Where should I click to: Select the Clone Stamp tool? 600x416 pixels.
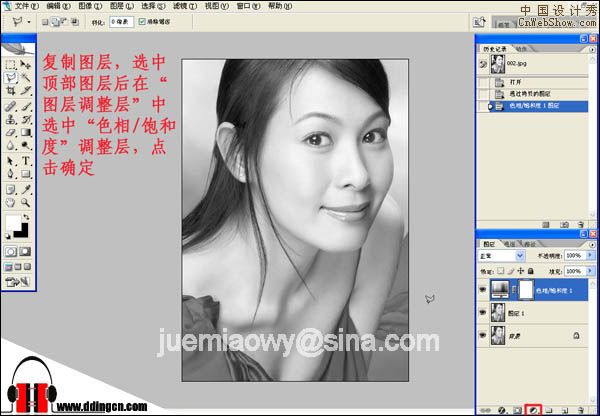tap(11, 119)
